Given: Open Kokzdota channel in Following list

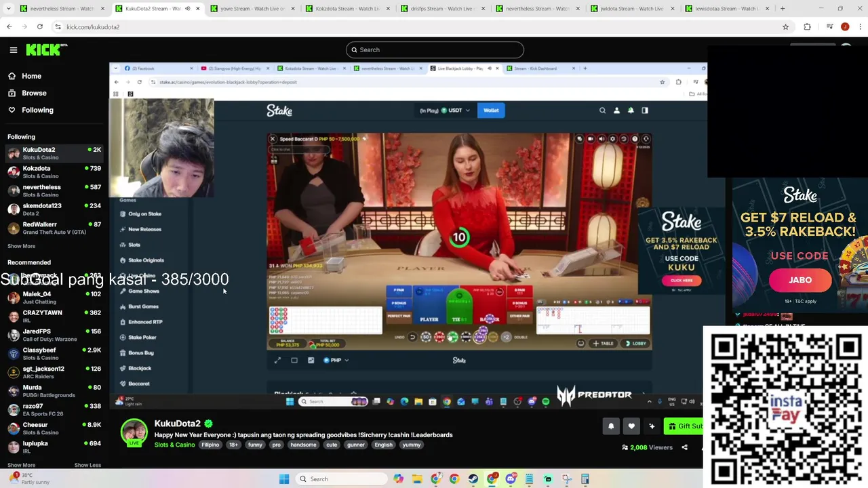Looking at the screenshot, I should pos(54,171).
